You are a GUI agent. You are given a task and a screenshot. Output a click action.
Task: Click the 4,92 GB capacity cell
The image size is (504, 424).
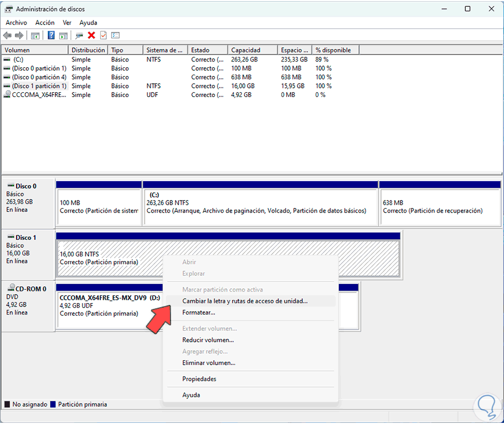(241, 95)
